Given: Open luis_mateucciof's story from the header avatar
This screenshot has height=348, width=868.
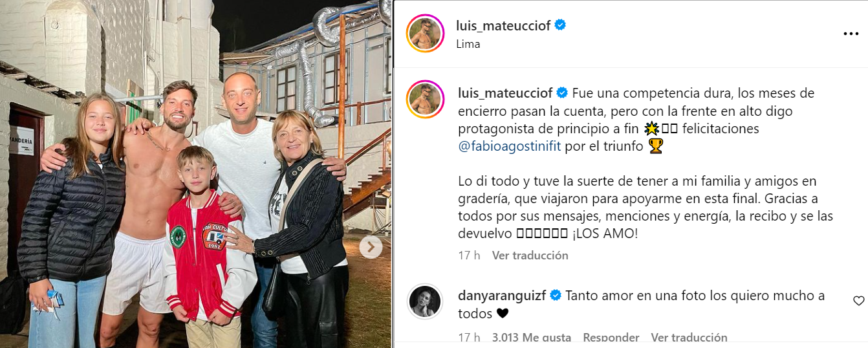Looking at the screenshot, I should (425, 33).
